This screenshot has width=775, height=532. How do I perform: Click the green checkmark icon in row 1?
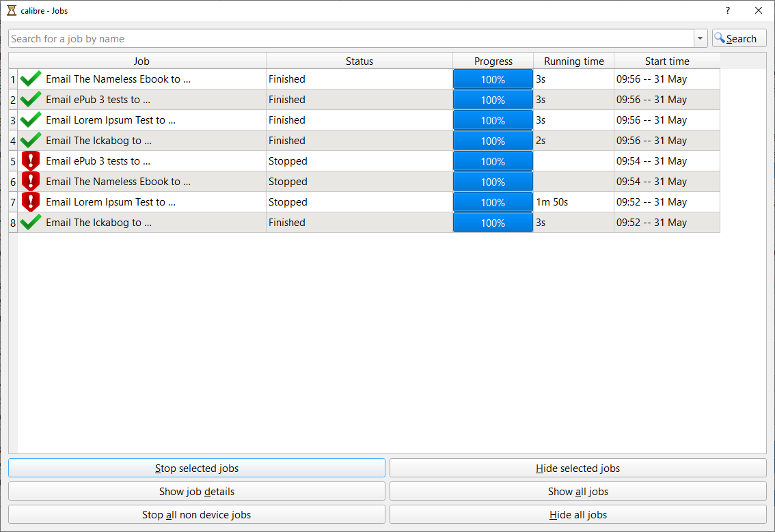tap(31, 79)
